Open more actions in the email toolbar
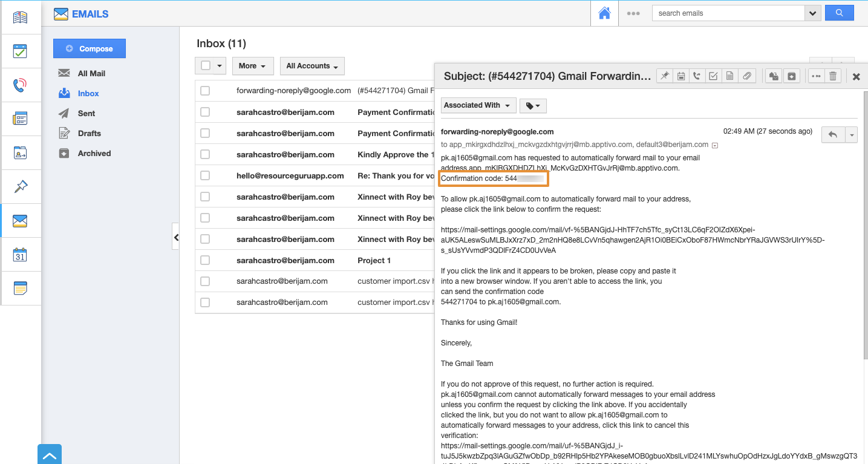868x464 pixels. click(817, 76)
